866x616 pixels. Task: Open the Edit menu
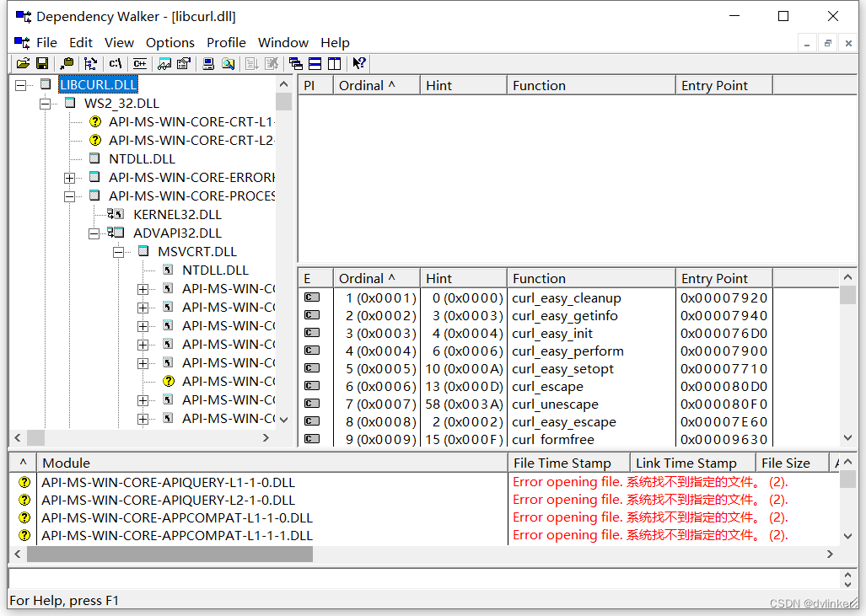[81, 42]
